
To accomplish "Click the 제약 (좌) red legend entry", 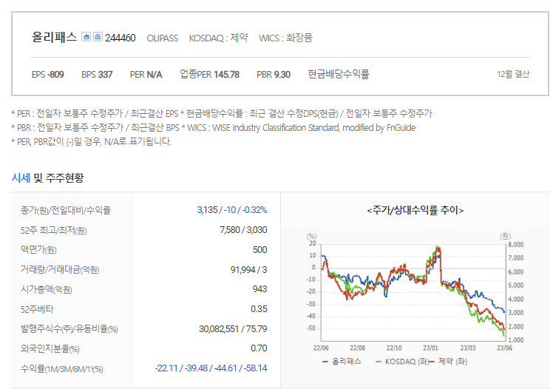I will pos(449,362).
